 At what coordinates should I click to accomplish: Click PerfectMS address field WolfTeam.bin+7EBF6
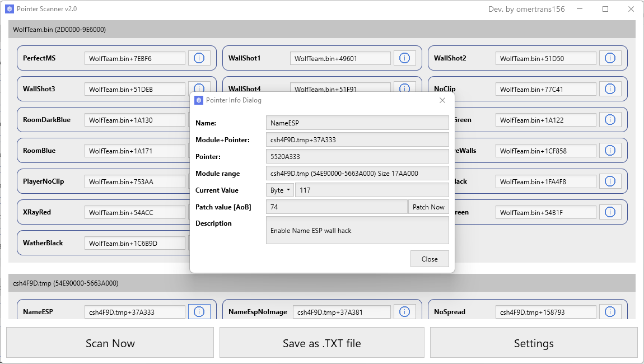[135, 58]
